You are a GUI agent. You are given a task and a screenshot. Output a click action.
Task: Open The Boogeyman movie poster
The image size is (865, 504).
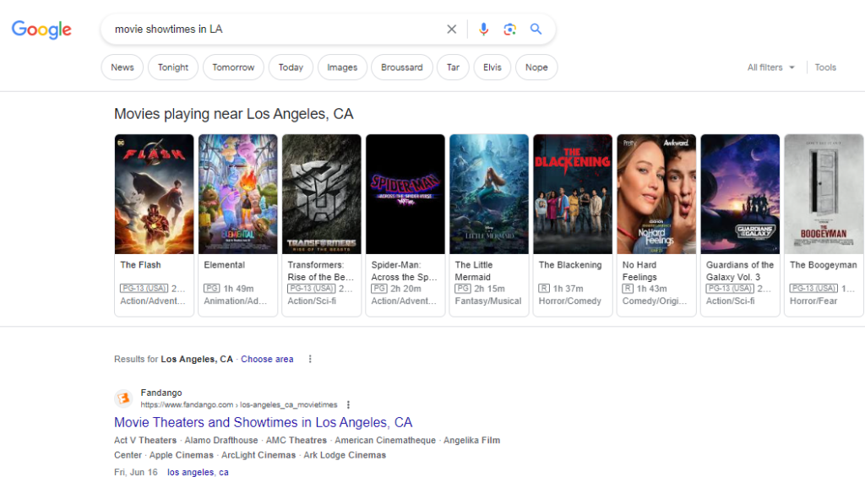[824, 194]
